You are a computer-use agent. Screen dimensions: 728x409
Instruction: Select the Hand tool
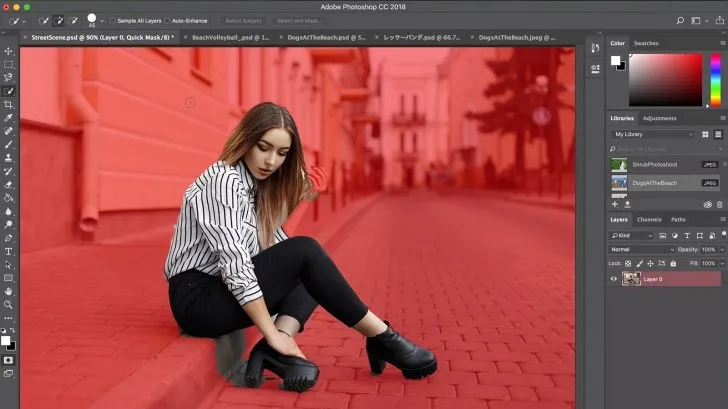9,291
